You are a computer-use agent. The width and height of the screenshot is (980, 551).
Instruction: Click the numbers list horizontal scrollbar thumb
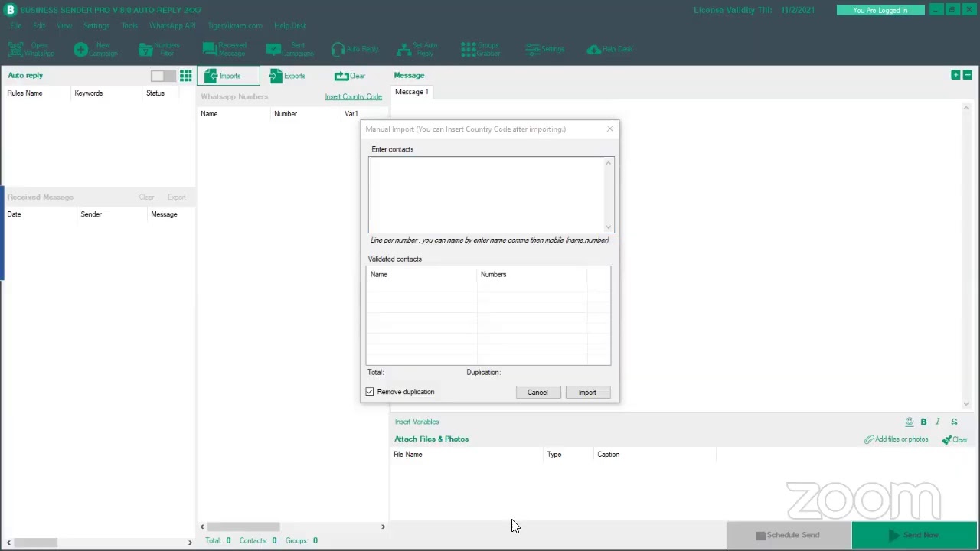coord(243,527)
